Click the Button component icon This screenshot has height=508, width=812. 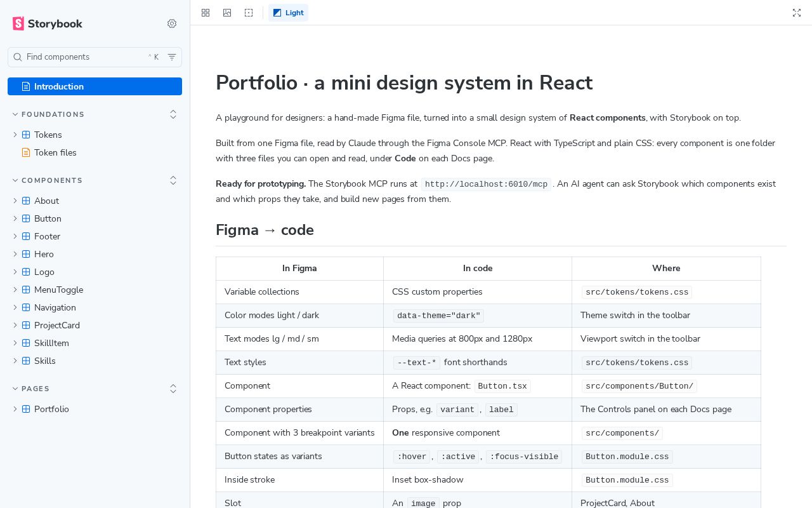[26, 218]
